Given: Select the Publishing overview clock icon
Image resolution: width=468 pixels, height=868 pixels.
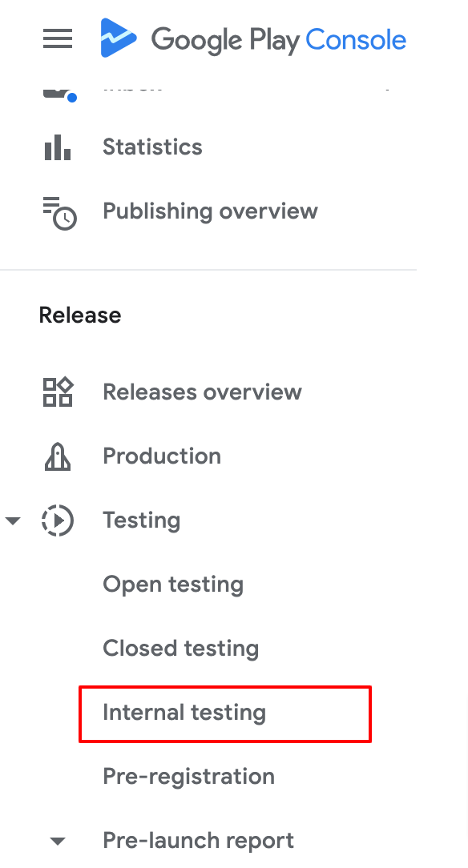Looking at the screenshot, I should (x=57, y=211).
